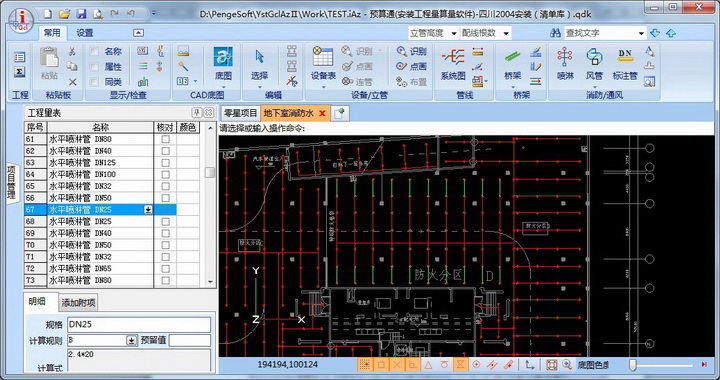Screen dimensions: 720x380
Task: Click the 名称 column header
Action: click(100, 127)
